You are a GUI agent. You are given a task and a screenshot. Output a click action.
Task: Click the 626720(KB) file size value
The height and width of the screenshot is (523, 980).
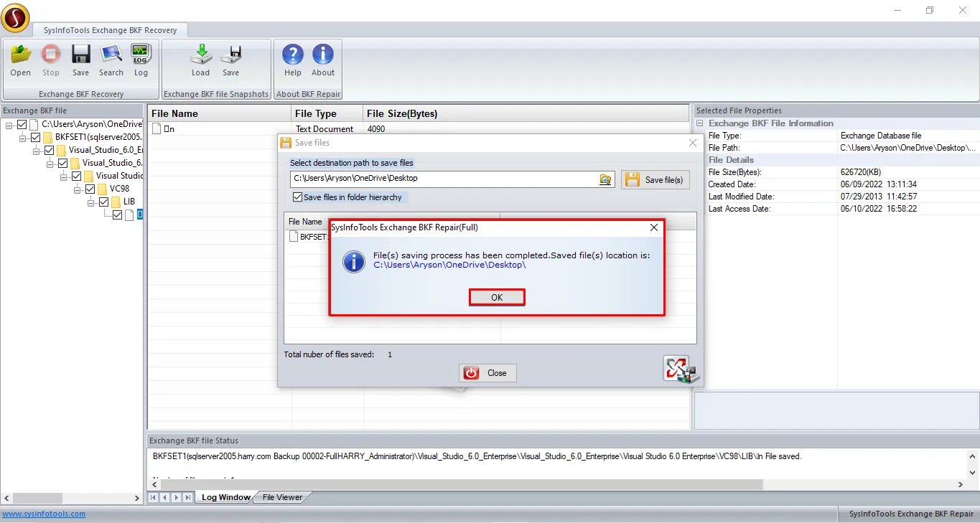(x=861, y=172)
